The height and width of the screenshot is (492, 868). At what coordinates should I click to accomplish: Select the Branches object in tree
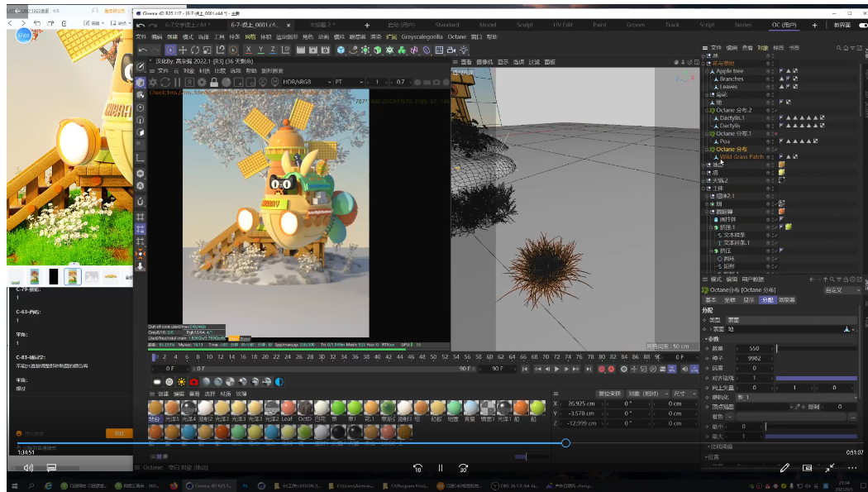coord(732,79)
